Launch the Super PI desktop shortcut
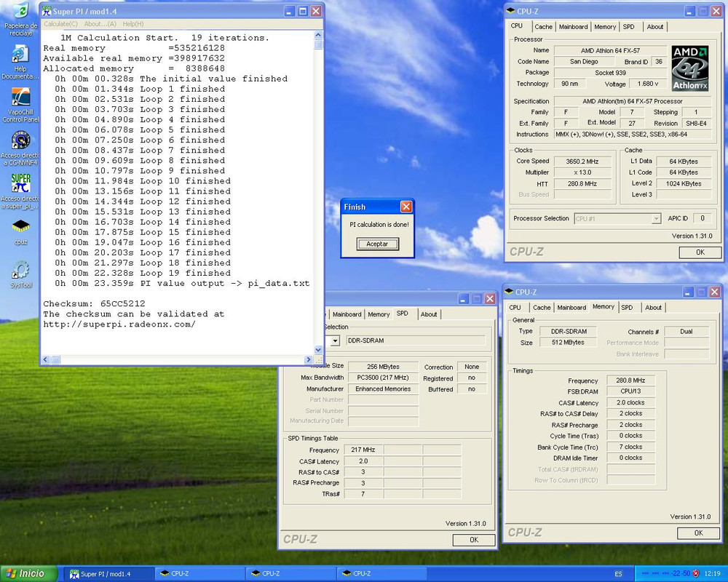This screenshot has width=728, height=582. coord(20,191)
